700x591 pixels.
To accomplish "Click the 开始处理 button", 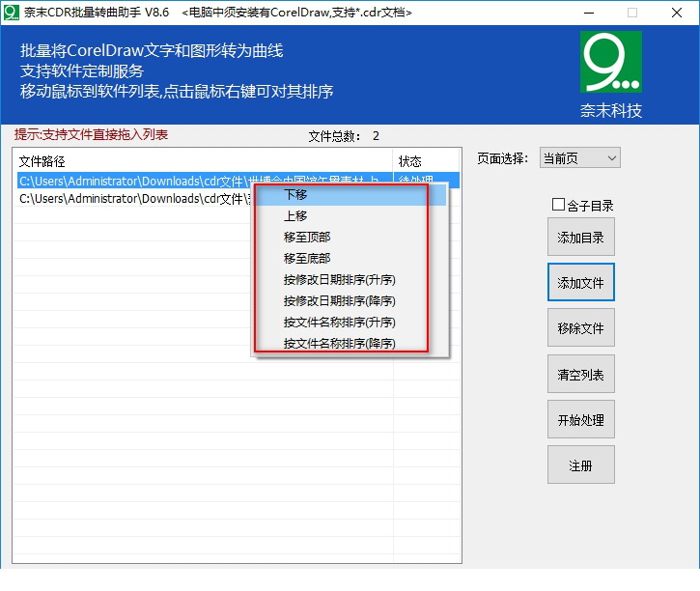I will pyautogui.click(x=581, y=420).
